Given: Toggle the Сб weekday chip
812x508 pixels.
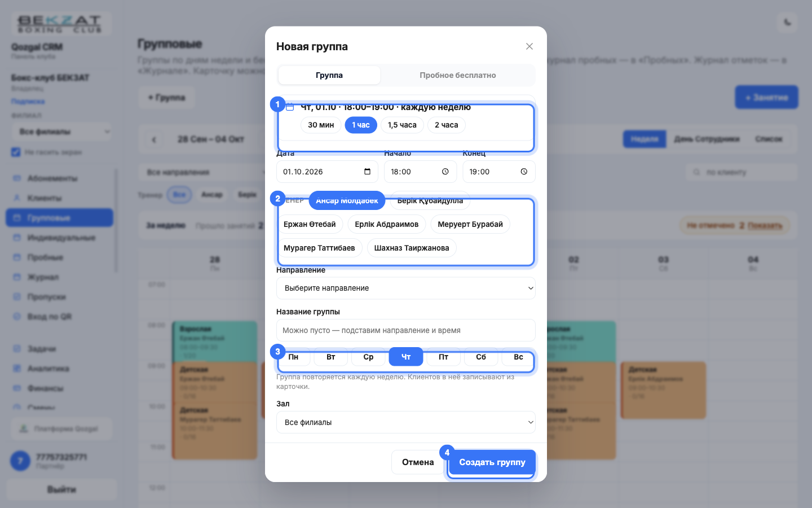Looking at the screenshot, I should tap(481, 357).
